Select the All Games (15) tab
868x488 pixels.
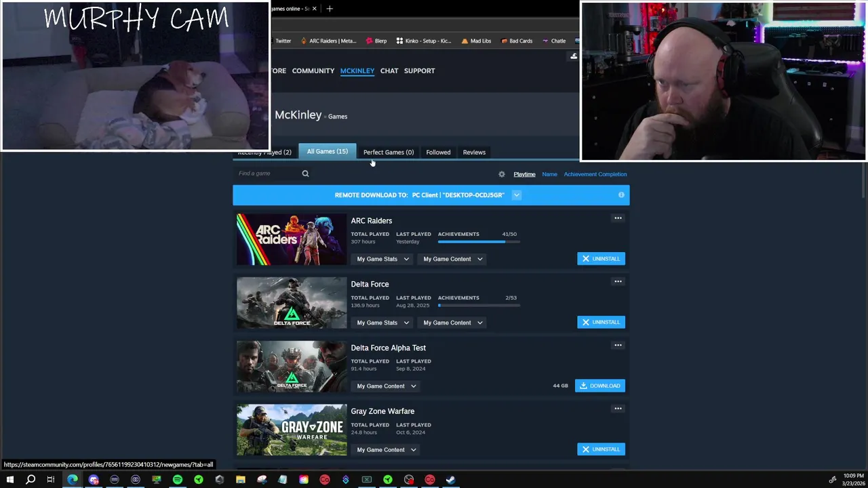pyautogui.click(x=327, y=152)
